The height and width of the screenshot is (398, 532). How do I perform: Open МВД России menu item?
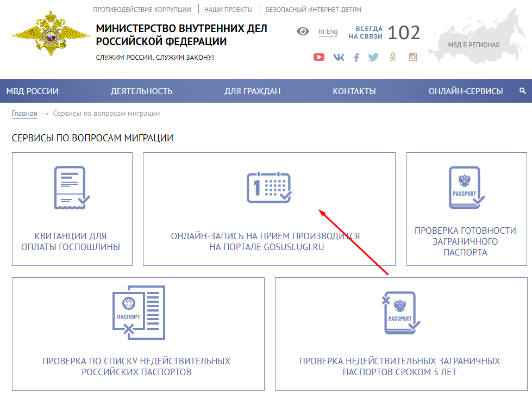(x=33, y=91)
